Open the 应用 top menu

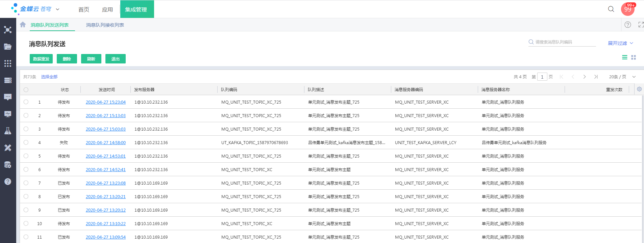[107, 9]
